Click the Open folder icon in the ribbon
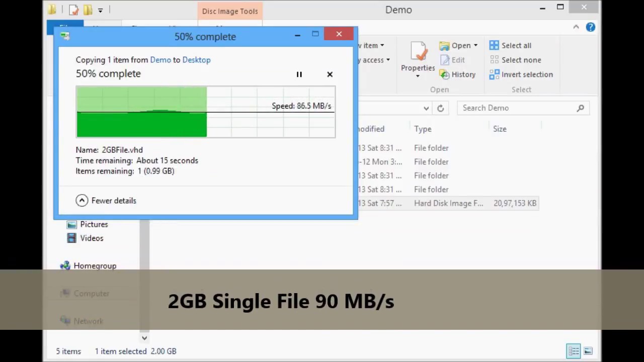Image resolution: width=644 pixels, height=362 pixels. (444, 46)
